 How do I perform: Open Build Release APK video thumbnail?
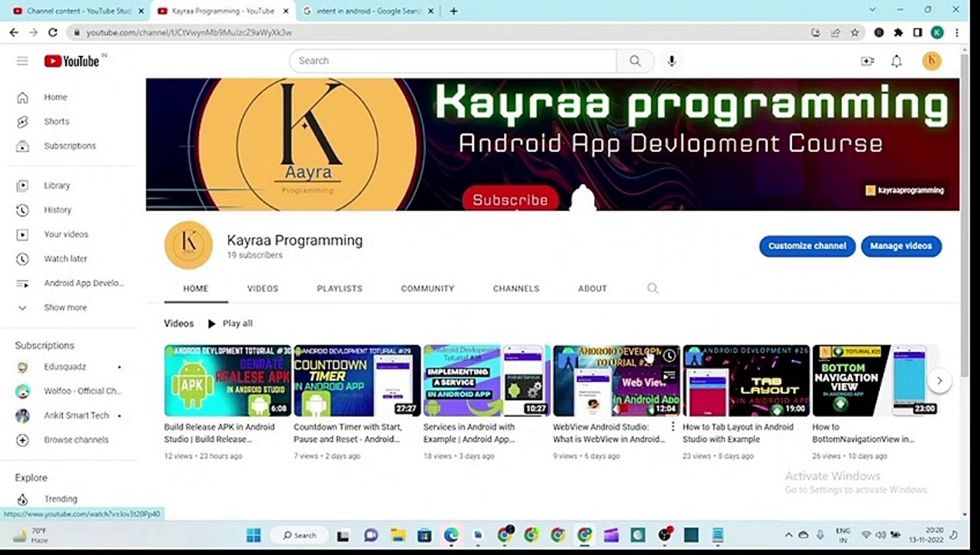(227, 381)
